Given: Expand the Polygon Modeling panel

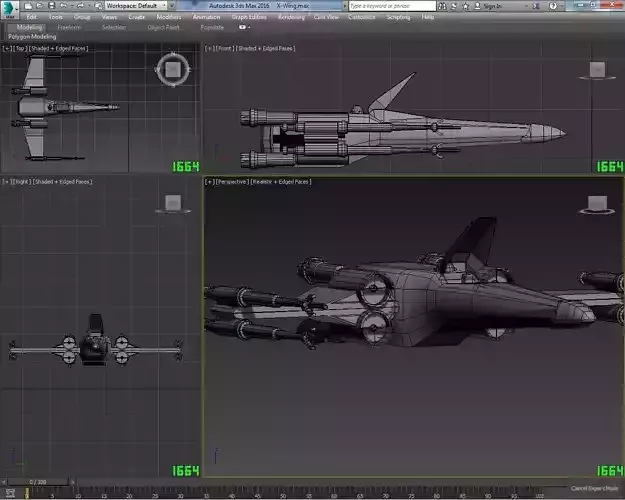Looking at the screenshot, I should 32,37.
